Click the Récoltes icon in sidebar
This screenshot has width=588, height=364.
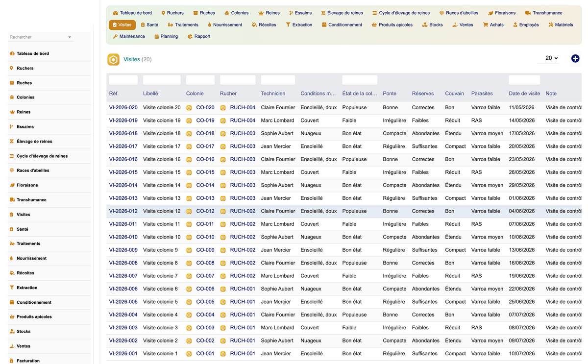tap(12, 273)
